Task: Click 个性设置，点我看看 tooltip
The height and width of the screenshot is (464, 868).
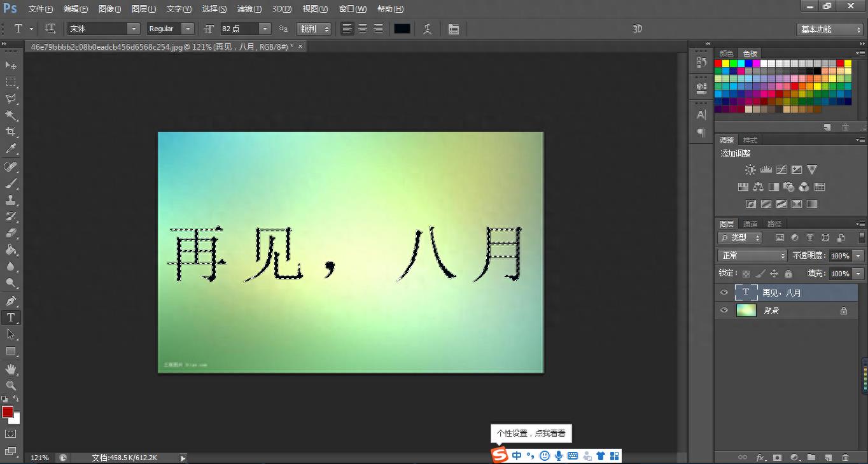Action: (x=531, y=433)
